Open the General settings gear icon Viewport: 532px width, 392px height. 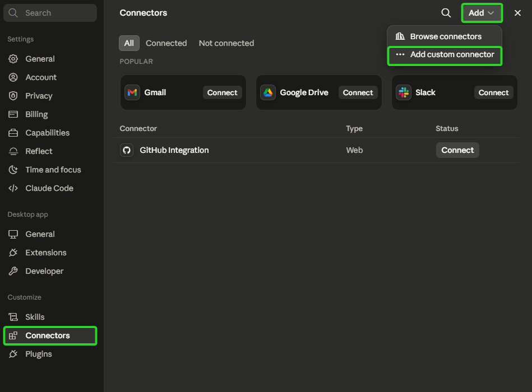[13, 59]
